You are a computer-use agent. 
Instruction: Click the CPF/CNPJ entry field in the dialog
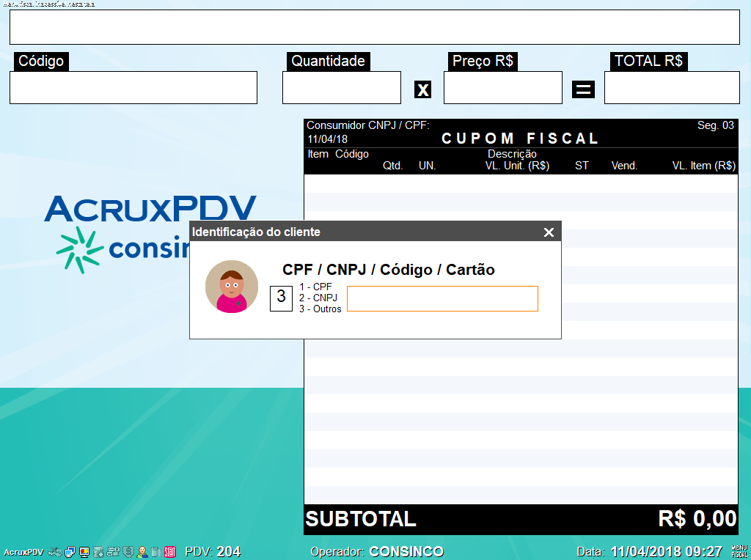[442, 298]
